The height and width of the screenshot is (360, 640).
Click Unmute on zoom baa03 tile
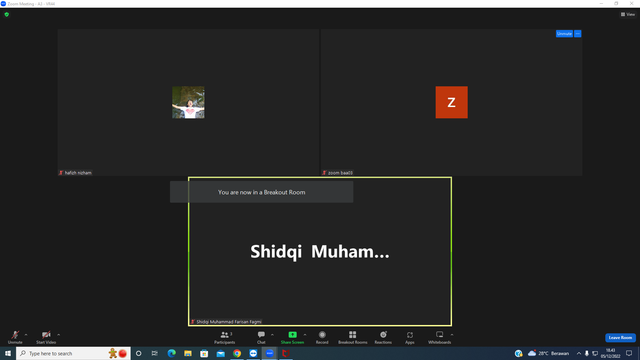tap(564, 33)
